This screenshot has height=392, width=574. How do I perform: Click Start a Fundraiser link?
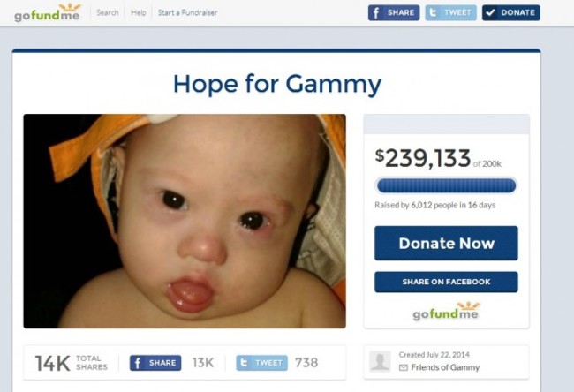coord(187,12)
